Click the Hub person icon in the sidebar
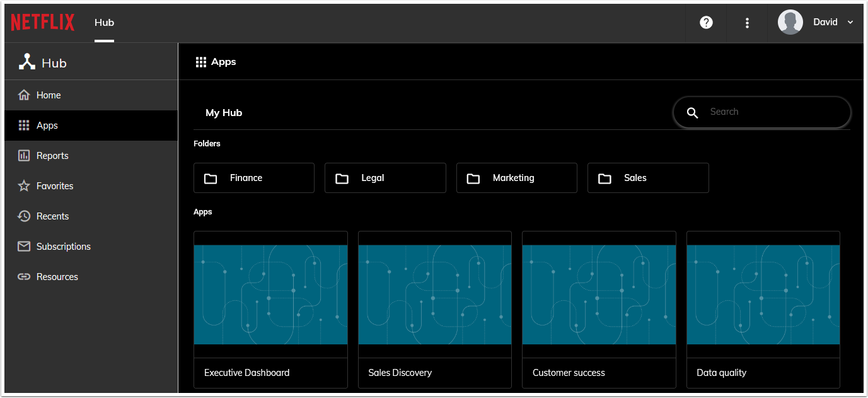The width and height of the screenshot is (868, 398). point(26,61)
